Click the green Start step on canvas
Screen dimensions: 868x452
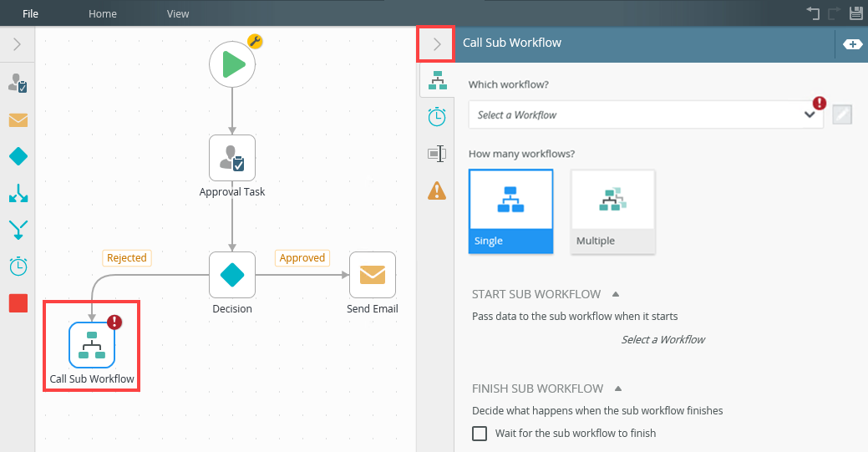click(232, 64)
